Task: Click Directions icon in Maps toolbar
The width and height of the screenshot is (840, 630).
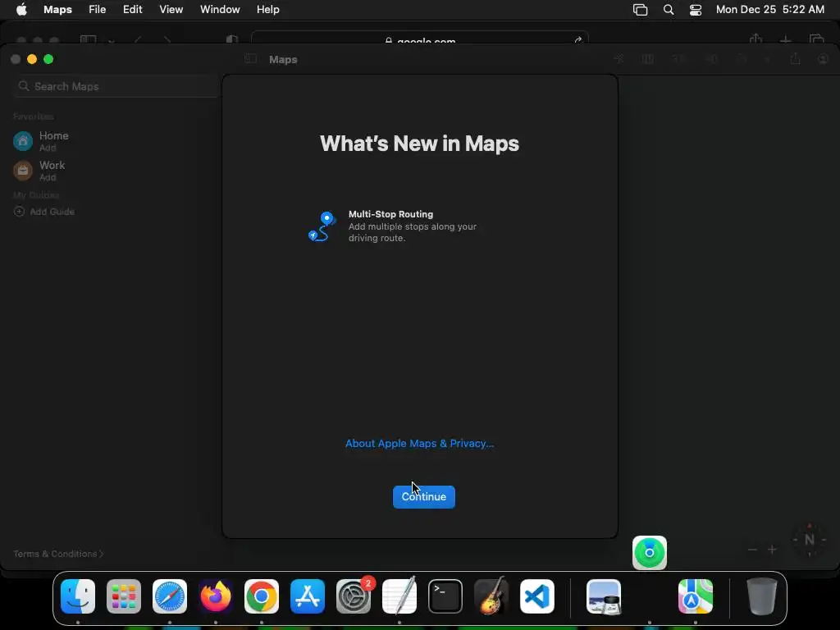Action: tap(742, 59)
